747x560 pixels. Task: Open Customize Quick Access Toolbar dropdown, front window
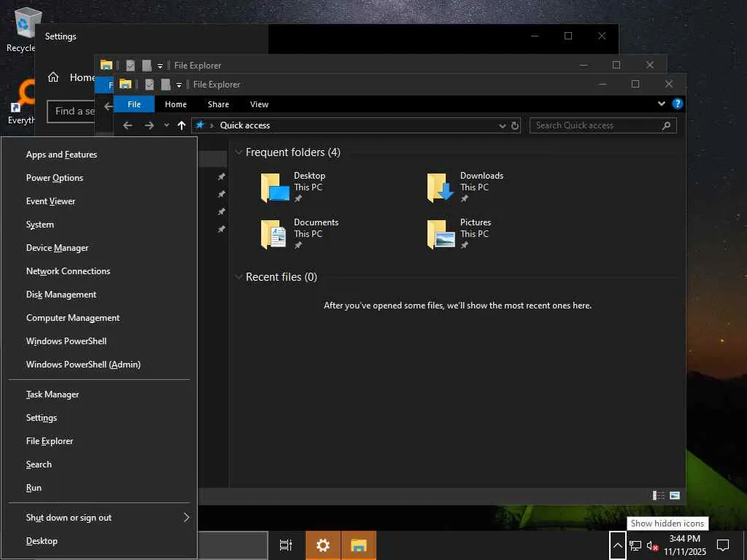pyautogui.click(x=179, y=85)
